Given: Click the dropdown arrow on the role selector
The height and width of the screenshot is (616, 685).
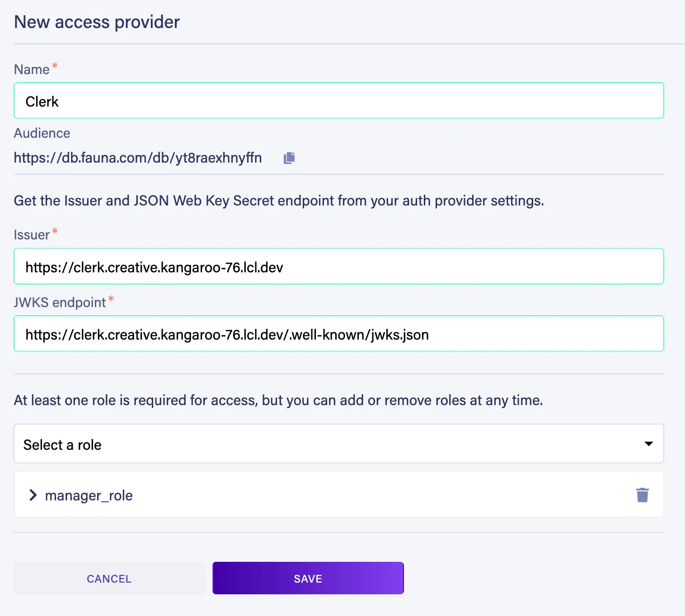Looking at the screenshot, I should (x=648, y=444).
